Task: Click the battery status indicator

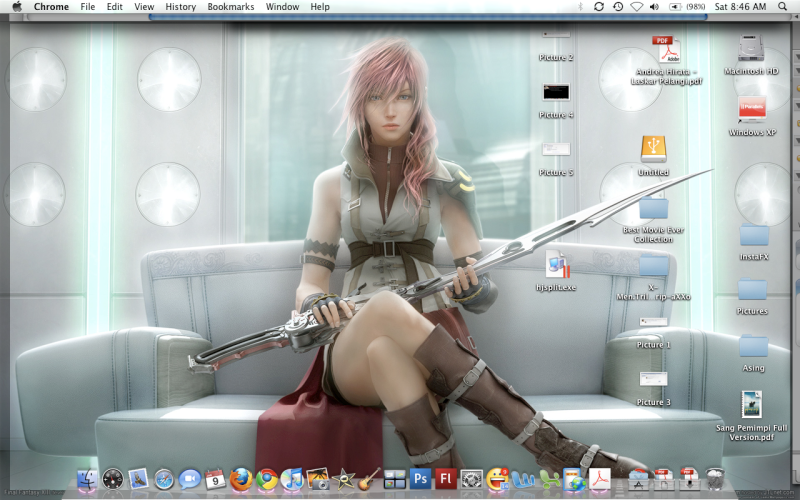Action: click(x=676, y=7)
